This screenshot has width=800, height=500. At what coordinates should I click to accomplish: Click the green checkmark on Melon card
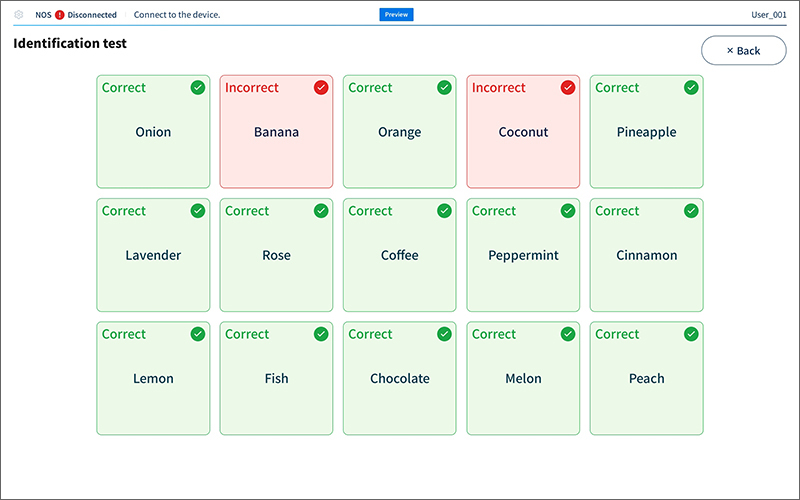point(568,334)
